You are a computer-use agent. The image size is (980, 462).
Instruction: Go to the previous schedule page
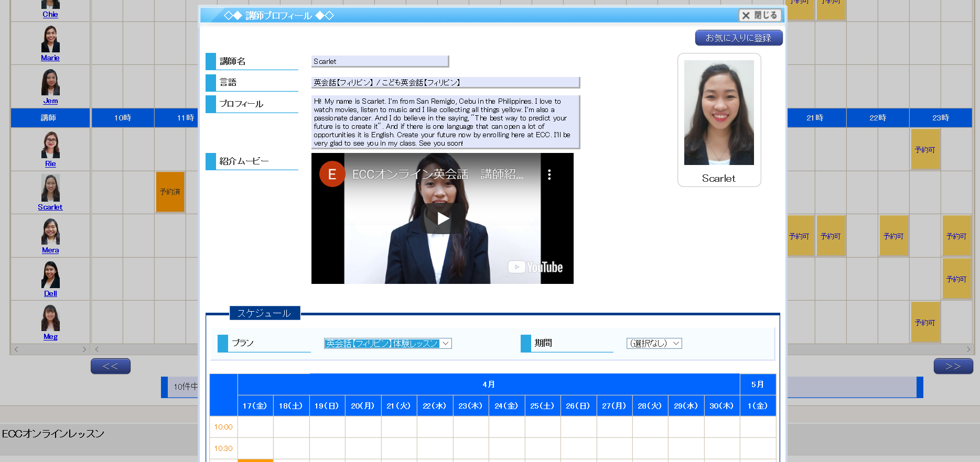(x=110, y=366)
